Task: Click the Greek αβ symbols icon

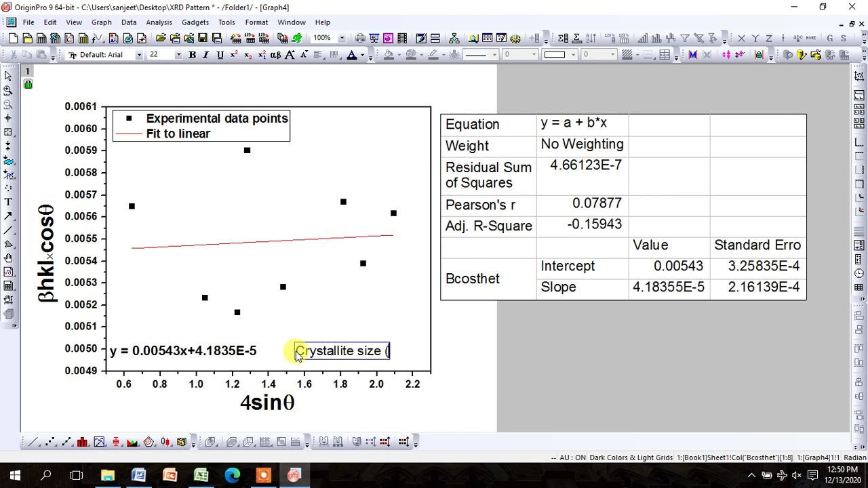Action: tap(275, 55)
